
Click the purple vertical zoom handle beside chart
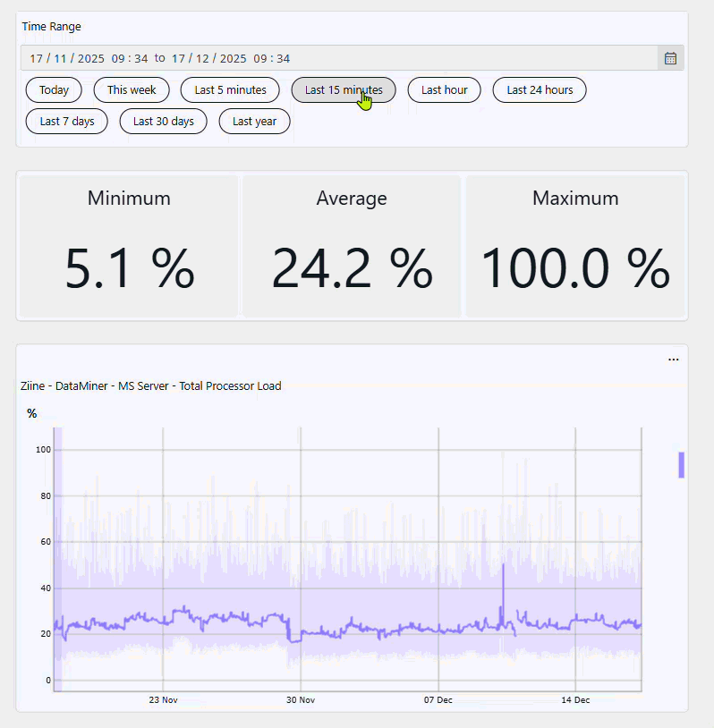coord(681,465)
